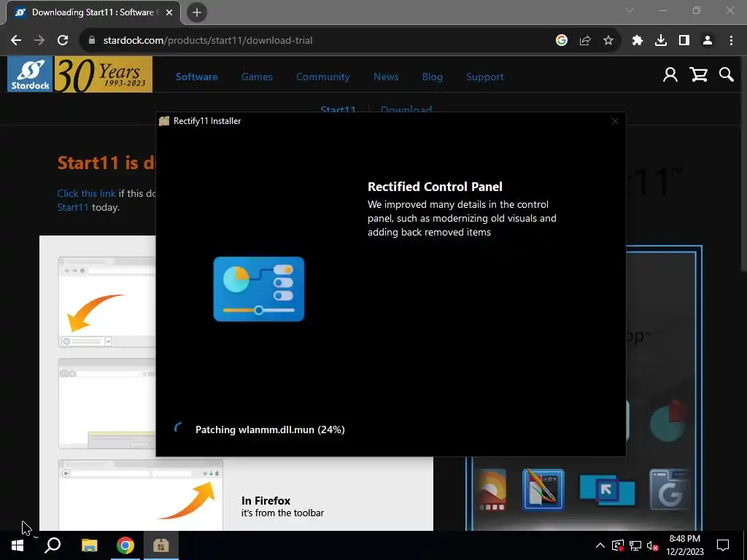Close the Downloading Start11 tab
Viewport: 747px width, 560px height.
(x=169, y=12)
